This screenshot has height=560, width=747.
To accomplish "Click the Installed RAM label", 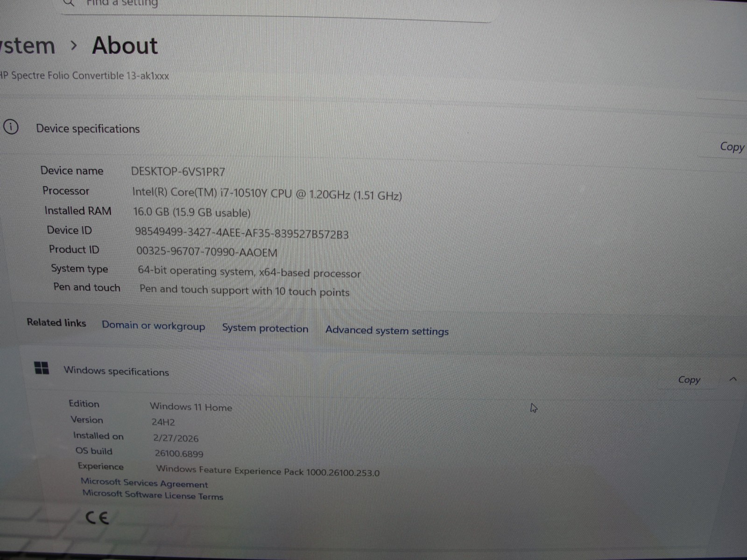I will pyautogui.click(x=78, y=211).
